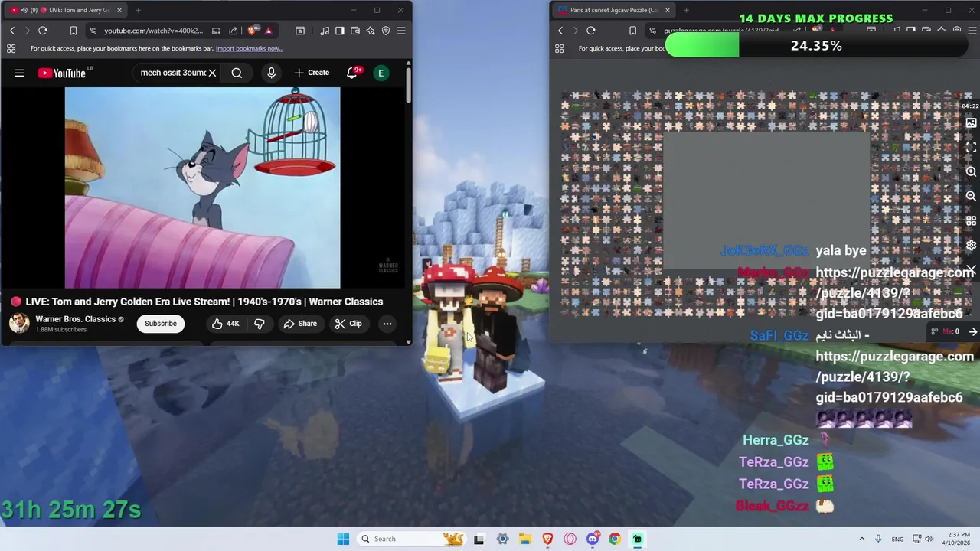The width and height of the screenshot is (980, 551).
Task: Click the YouTube page vertical scrollbar
Action: [409, 84]
